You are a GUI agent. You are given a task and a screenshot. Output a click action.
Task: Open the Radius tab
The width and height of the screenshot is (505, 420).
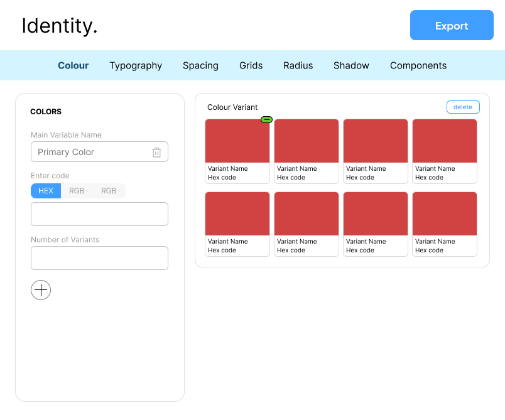pos(298,65)
